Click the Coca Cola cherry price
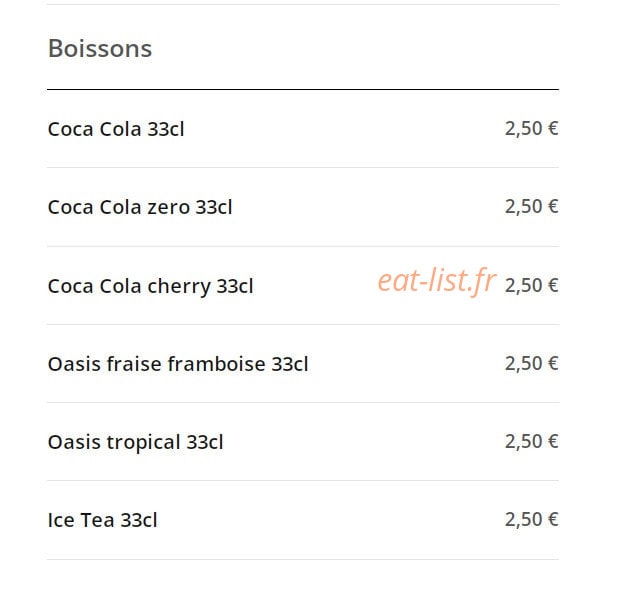This screenshot has height=611, width=621. click(531, 286)
